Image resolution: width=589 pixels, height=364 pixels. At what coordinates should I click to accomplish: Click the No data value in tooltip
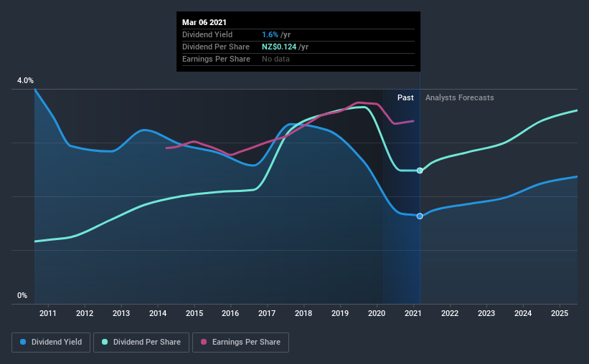coord(275,59)
